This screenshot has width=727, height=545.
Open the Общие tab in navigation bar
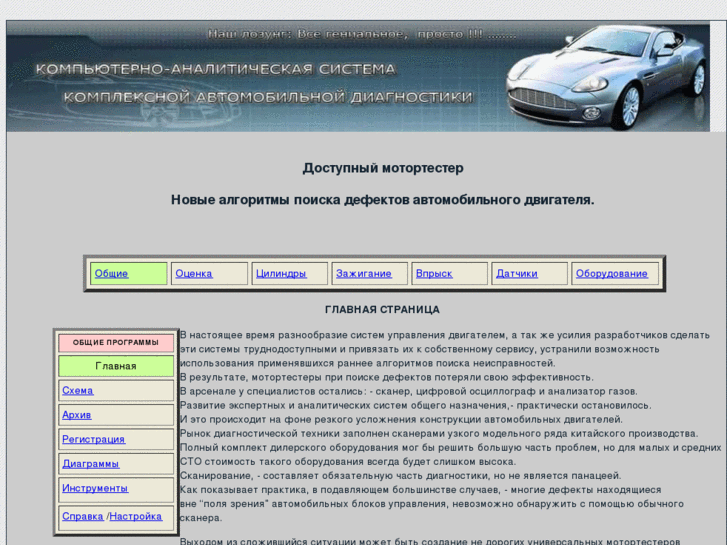[x=111, y=274]
